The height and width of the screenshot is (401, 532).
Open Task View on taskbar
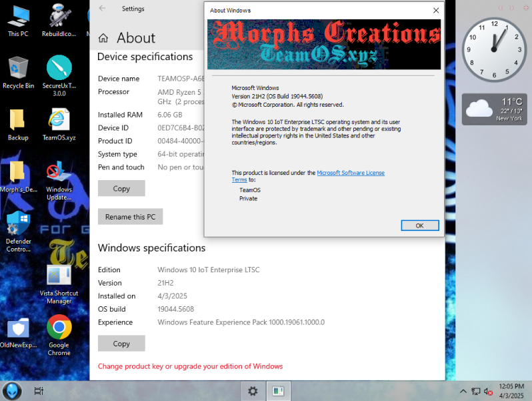coord(39,391)
